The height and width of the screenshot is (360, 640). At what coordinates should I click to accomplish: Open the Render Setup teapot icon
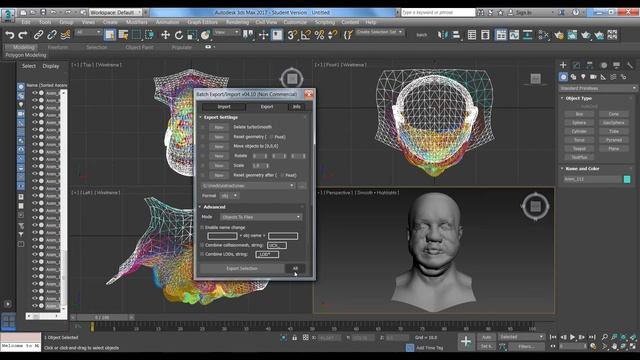coord(559,35)
